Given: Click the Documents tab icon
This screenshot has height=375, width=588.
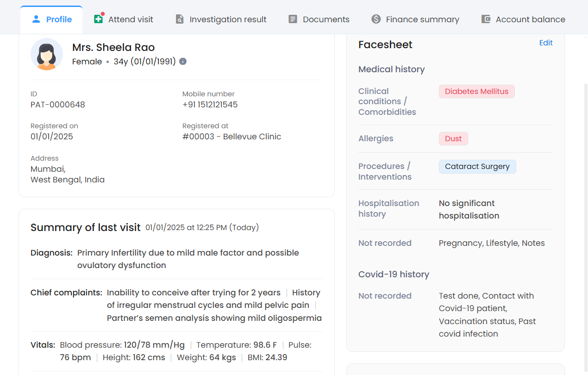Looking at the screenshot, I should point(293,19).
